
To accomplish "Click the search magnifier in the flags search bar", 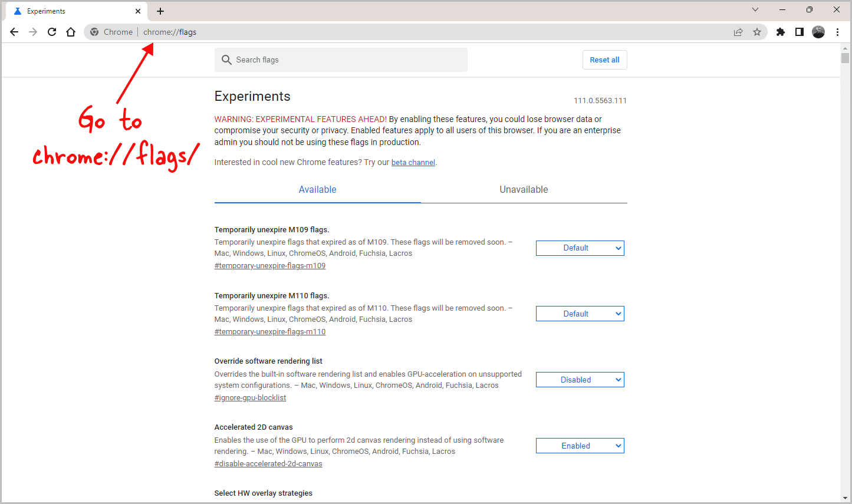I will click(x=227, y=60).
